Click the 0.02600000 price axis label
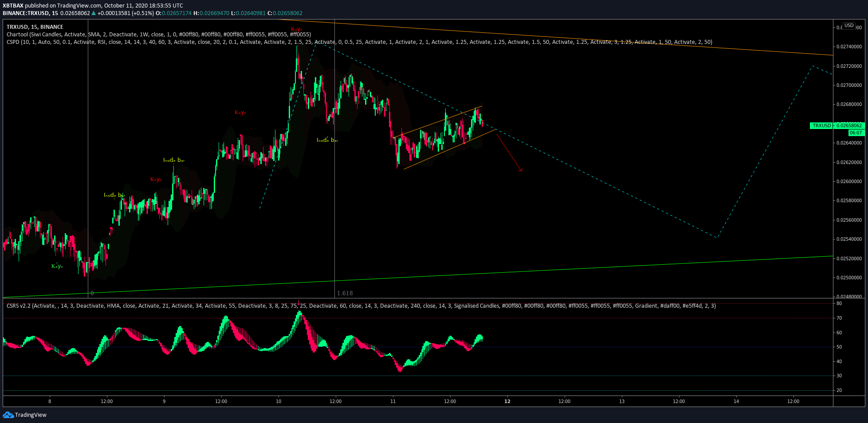 [x=849, y=181]
